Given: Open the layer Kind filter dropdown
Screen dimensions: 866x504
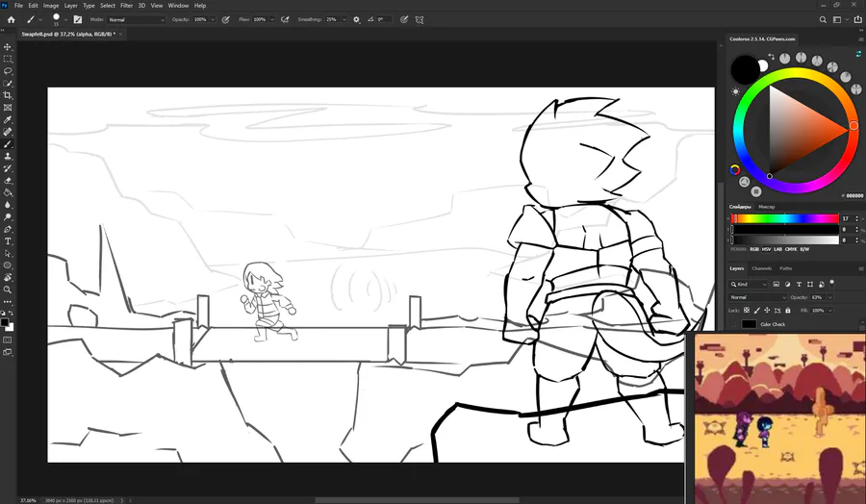Looking at the screenshot, I should [x=749, y=285].
